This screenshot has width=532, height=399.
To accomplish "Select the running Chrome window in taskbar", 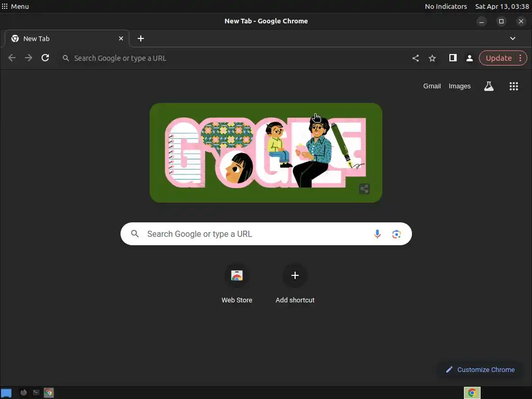I will (472, 393).
